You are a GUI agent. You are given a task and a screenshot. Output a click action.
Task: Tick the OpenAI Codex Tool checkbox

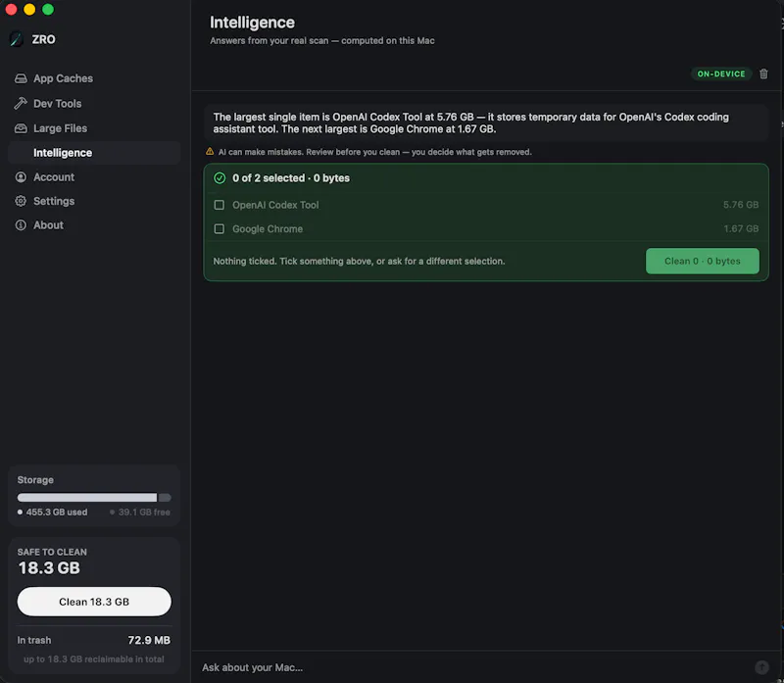tap(219, 205)
